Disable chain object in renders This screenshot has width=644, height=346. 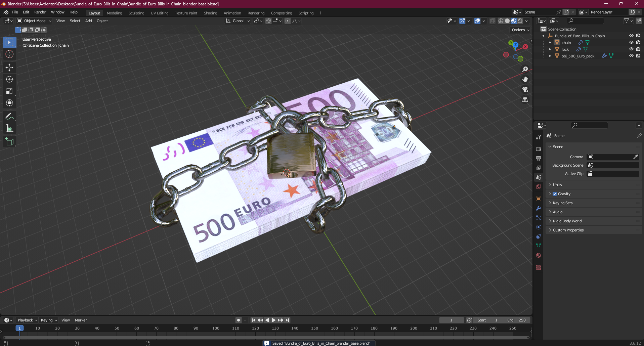(638, 42)
